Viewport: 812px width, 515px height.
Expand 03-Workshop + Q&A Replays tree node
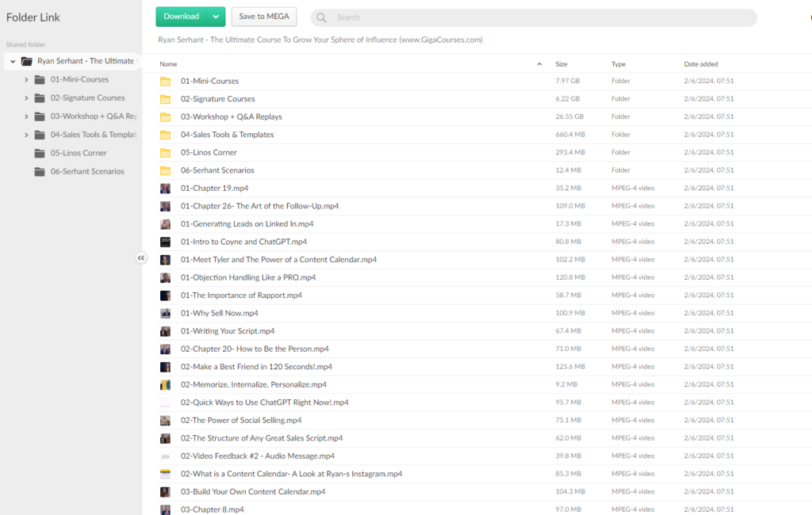pyautogui.click(x=26, y=116)
